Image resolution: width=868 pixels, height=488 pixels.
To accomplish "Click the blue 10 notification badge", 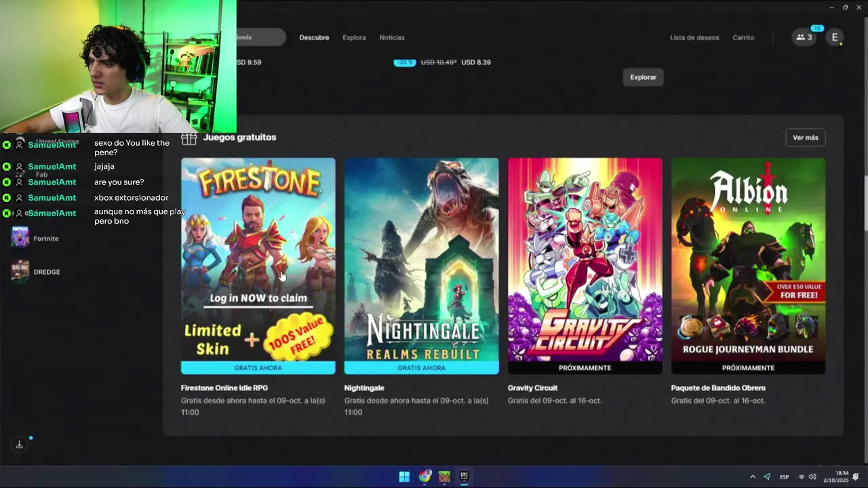I will click(x=817, y=28).
